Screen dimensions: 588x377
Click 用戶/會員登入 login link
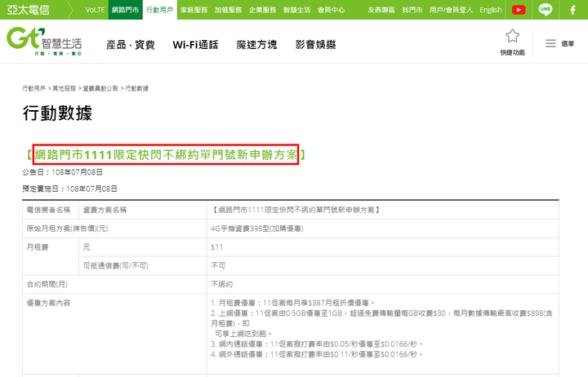(x=451, y=10)
